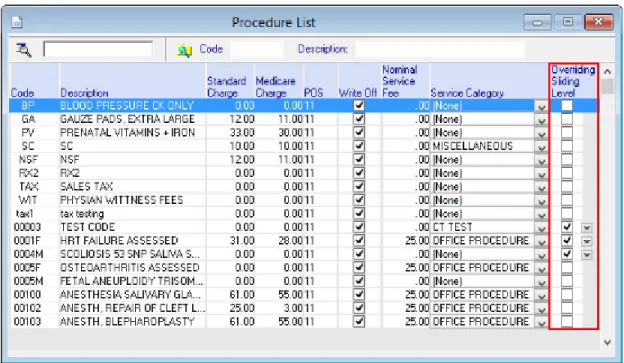Click the scrollbar down arrow
Image resolution: width=624 pixels, height=363 pixels.
(607, 342)
